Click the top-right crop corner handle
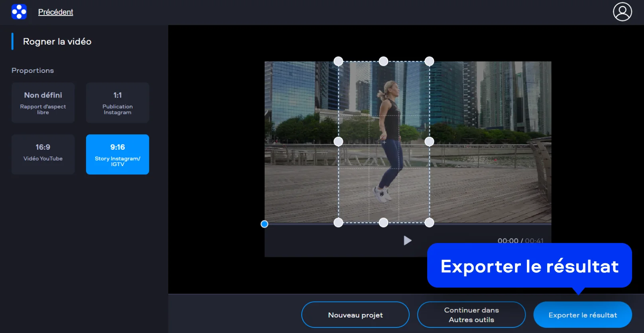 pyautogui.click(x=429, y=61)
